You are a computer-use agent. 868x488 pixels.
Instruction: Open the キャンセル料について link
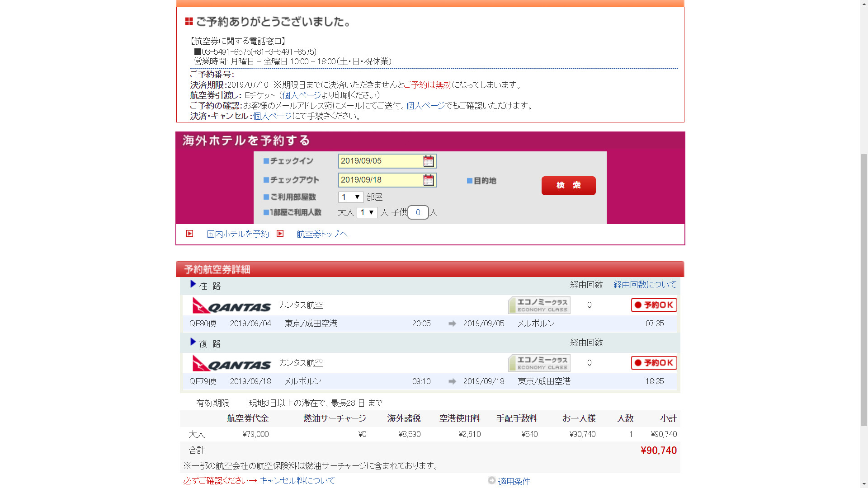click(x=297, y=481)
